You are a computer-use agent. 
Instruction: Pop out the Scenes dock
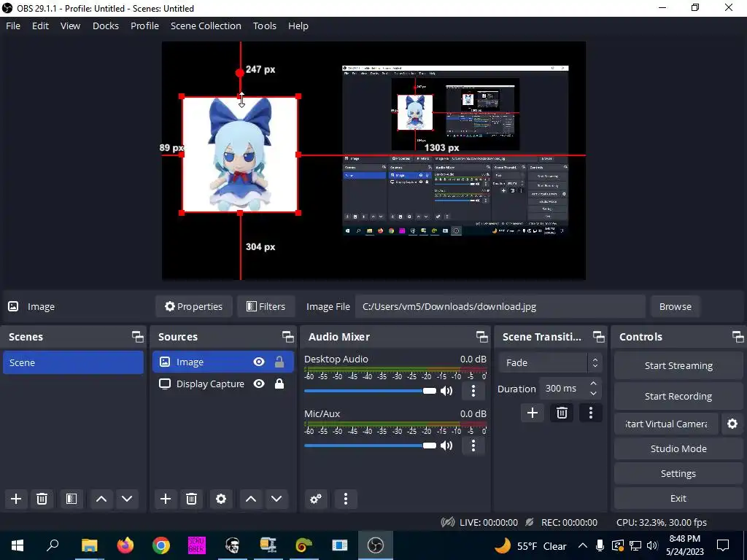[x=138, y=337]
